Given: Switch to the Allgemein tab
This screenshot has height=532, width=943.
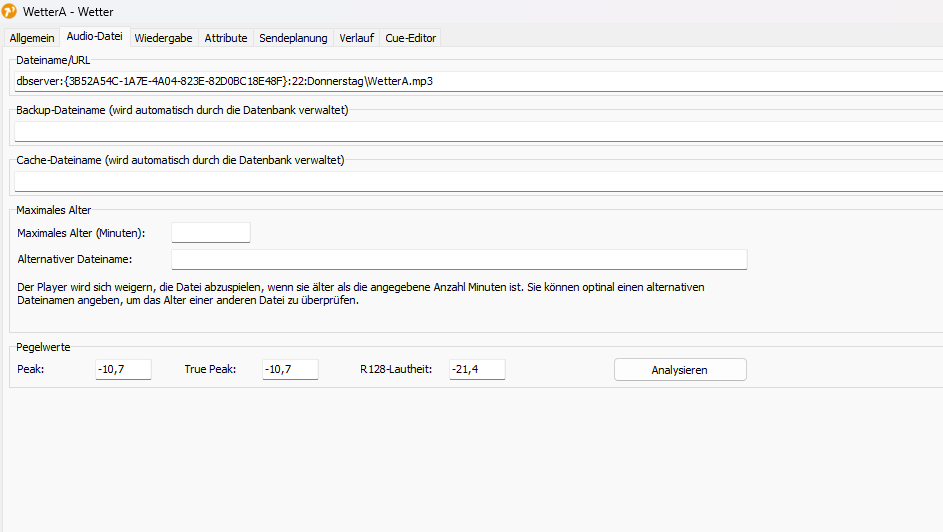Looking at the screenshot, I should pyautogui.click(x=32, y=38).
